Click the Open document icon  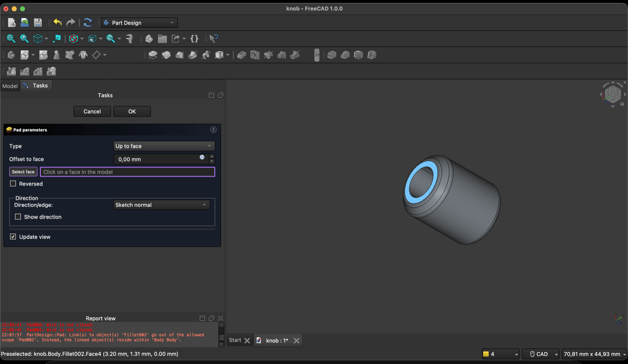click(x=25, y=23)
